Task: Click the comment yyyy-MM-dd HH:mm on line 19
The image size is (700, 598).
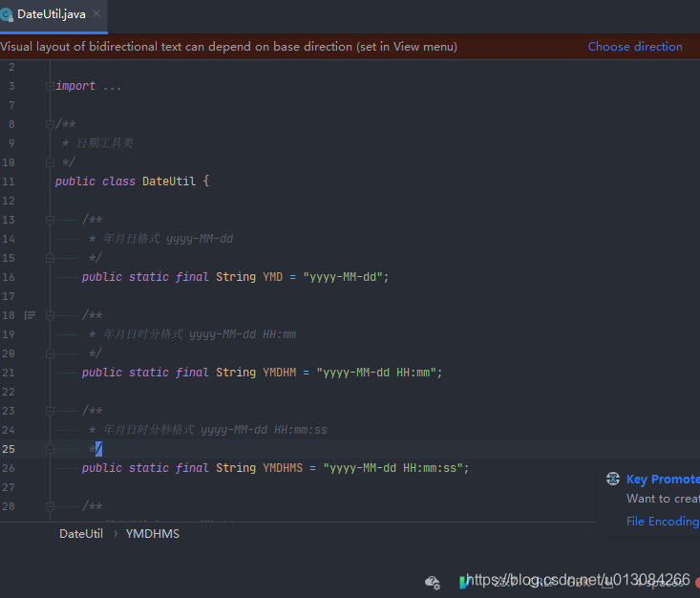Action: click(x=243, y=334)
